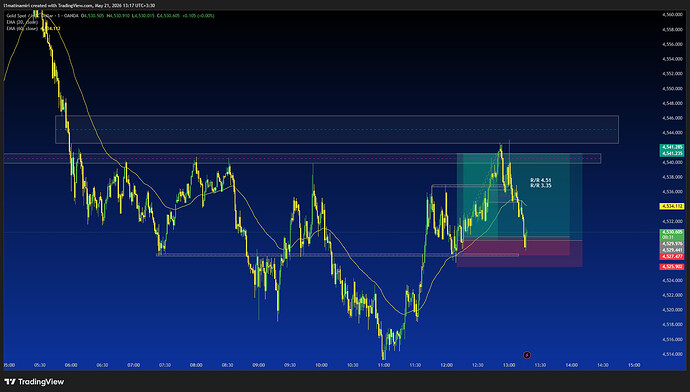690x392 pixels.
Task: Click the 4,536.000 price scale value
Action: 672,191
